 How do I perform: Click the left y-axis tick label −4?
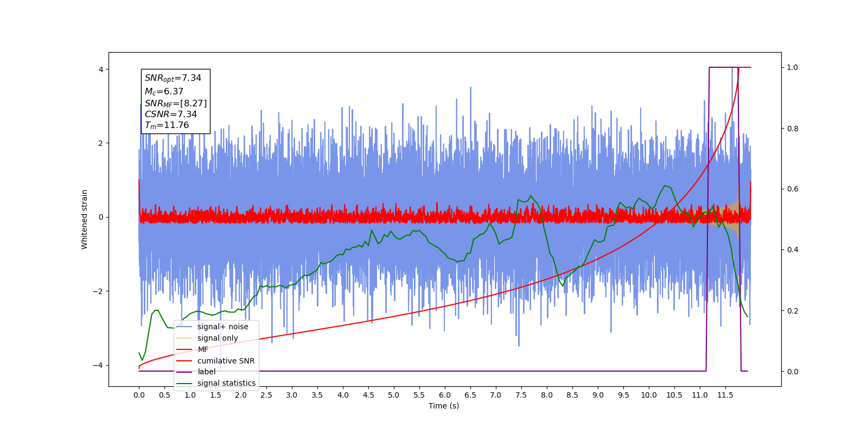tap(99, 365)
